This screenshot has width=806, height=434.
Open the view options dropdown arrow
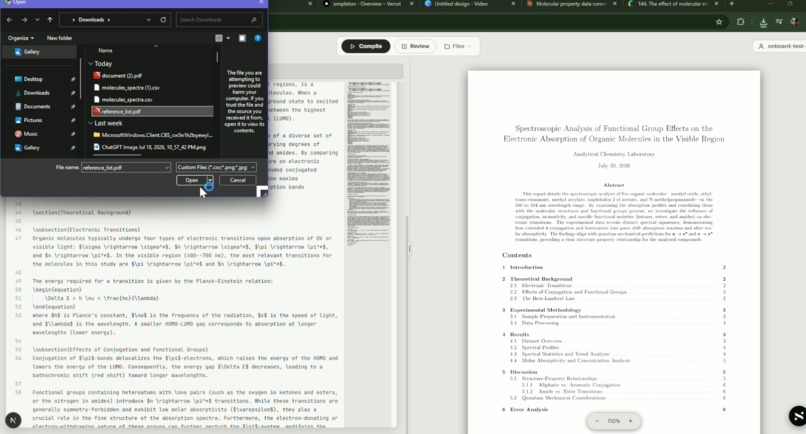(228, 38)
